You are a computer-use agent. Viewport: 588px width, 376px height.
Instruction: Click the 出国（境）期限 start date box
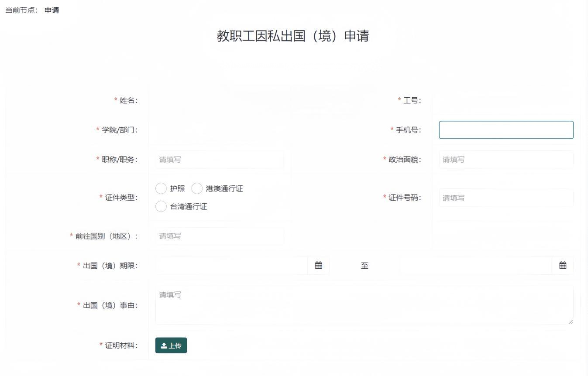coord(231,265)
